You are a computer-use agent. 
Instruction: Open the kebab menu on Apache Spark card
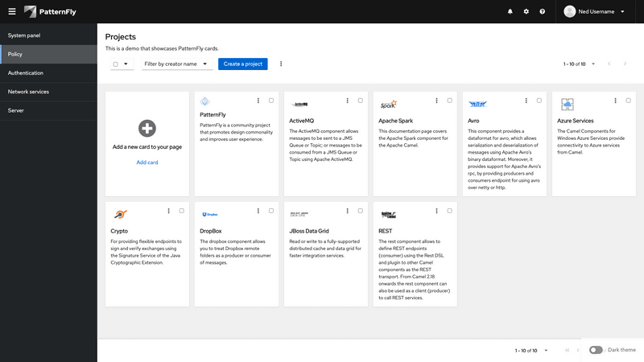tap(437, 101)
